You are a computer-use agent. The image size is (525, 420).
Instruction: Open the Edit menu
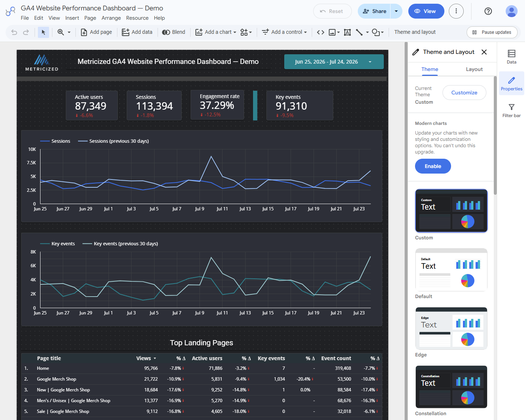pyautogui.click(x=39, y=18)
